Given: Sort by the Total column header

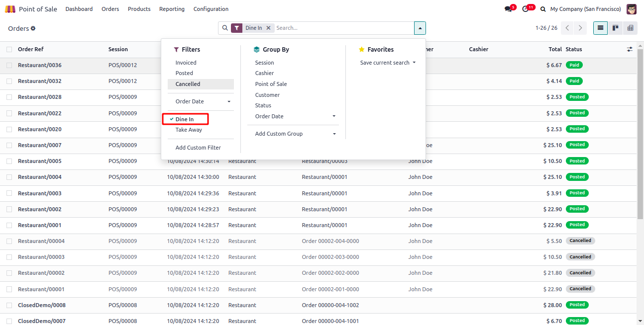Looking at the screenshot, I should [x=555, y=49].
